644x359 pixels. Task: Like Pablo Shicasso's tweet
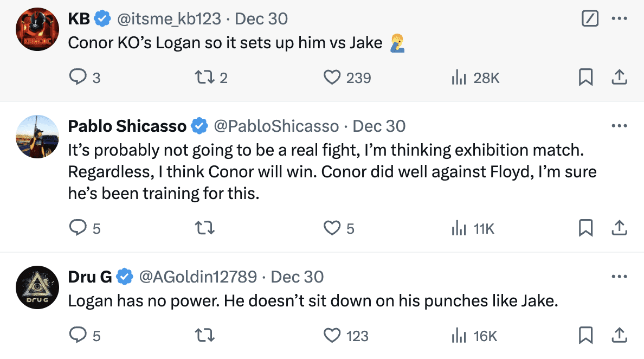pos(332,228)
